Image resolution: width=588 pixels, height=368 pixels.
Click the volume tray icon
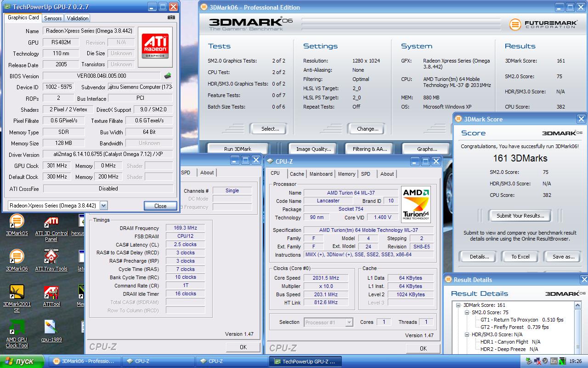point(544,361)
